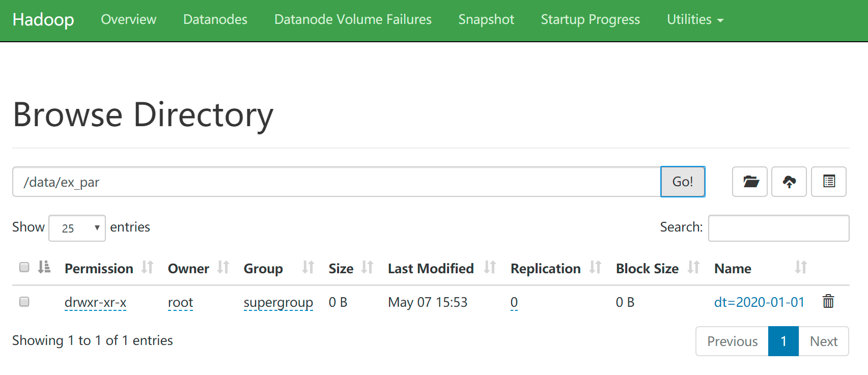The height and width of the screenshot is (375, 868).
Task: Click the create directory folder icon
Action: (x=750, y=182)
